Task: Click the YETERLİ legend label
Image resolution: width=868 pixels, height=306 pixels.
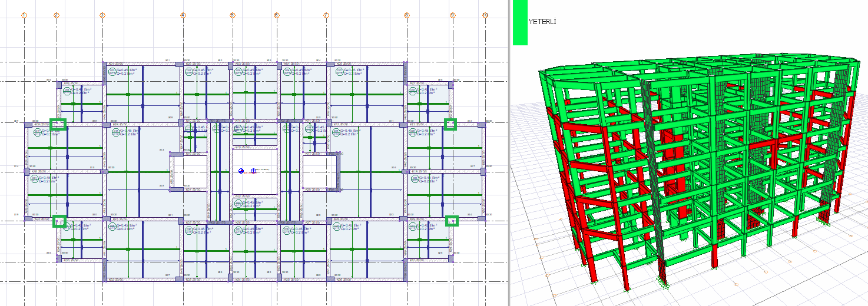Action: point(542,22)
